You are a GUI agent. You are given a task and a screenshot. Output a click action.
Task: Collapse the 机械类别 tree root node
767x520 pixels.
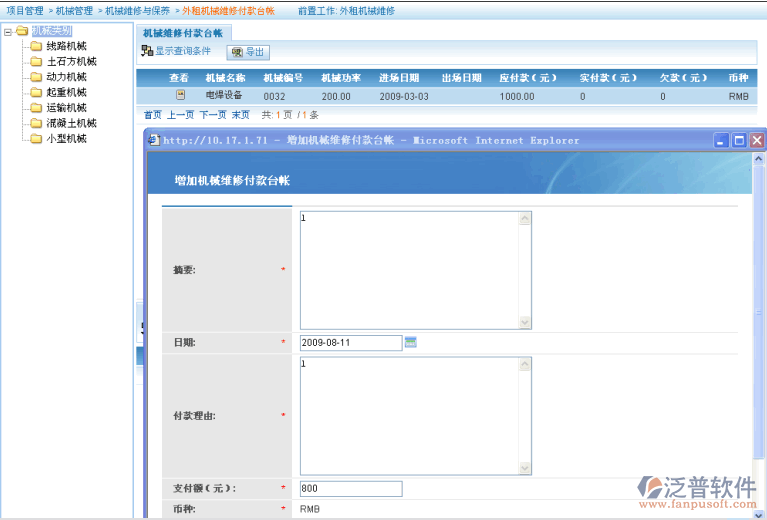[x=8, y=31]
